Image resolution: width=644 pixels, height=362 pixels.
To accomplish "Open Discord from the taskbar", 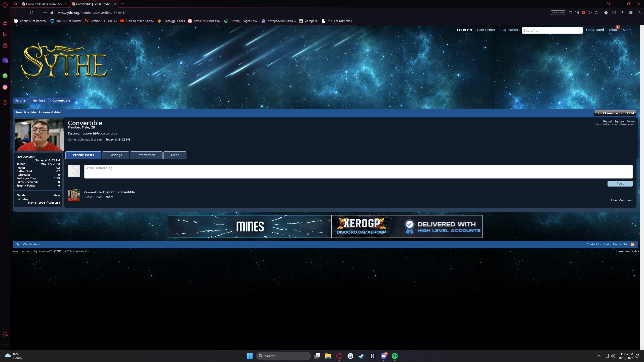I will pos(383,356).
